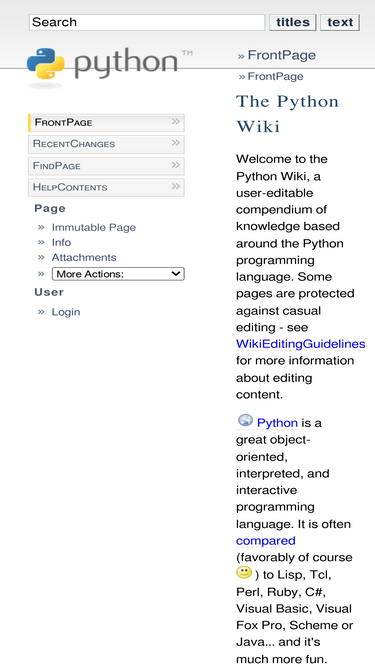Click the chevron arrow on FrontPage tab
The width and height of the screenshot is (375, 667).
click(176, 122)
